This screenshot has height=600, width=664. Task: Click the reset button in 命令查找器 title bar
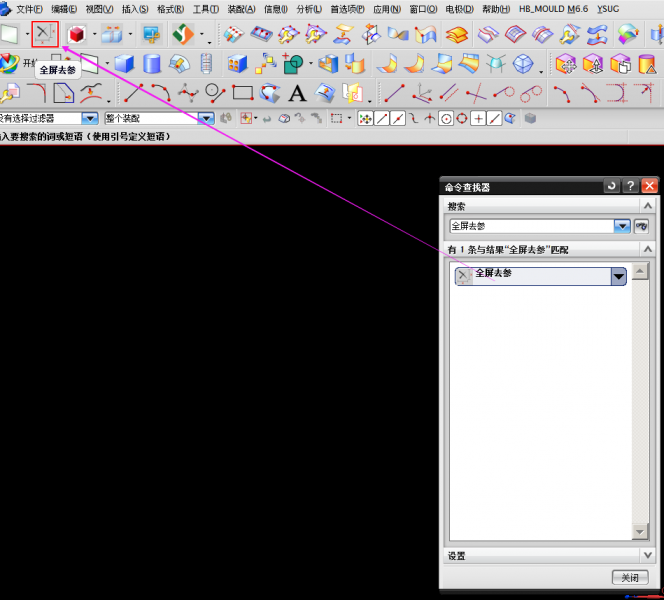[611, 185]
